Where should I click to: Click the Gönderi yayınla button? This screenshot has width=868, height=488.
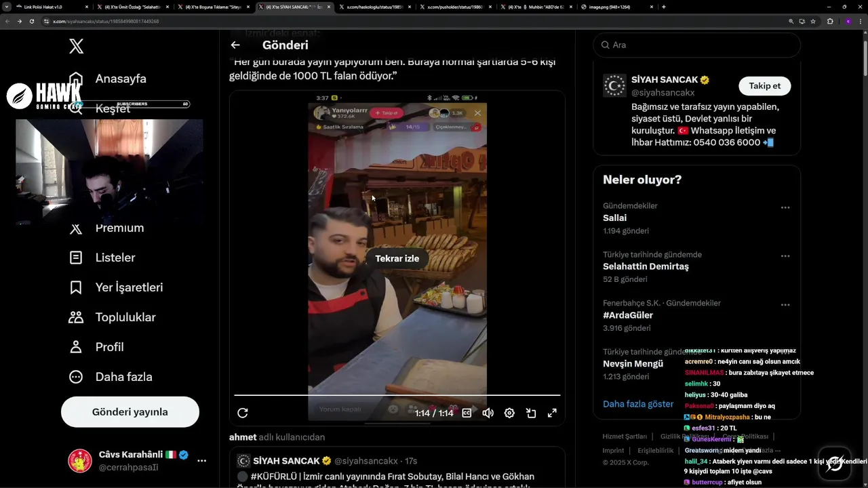pos(130,412)
